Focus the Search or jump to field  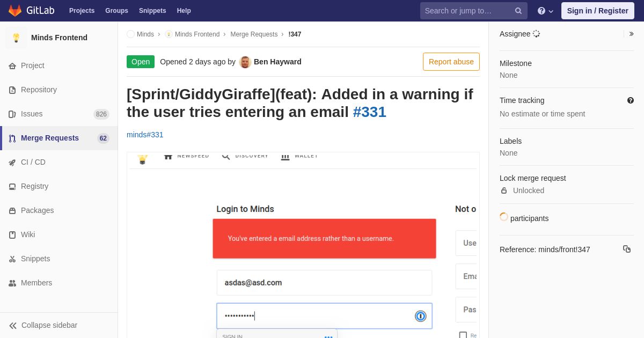coord(473,11)
